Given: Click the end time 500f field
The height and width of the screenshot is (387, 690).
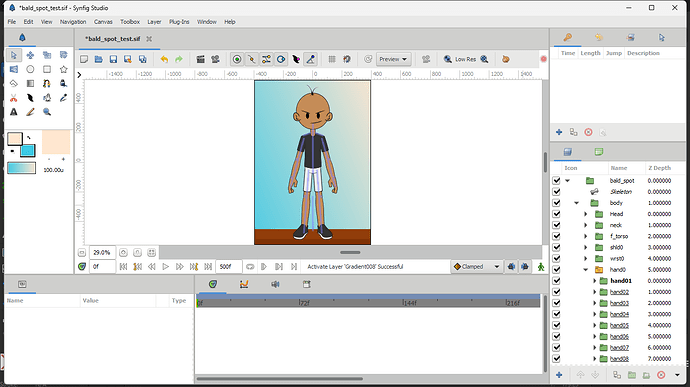Looking at the screenshot, I should [228, 266].
